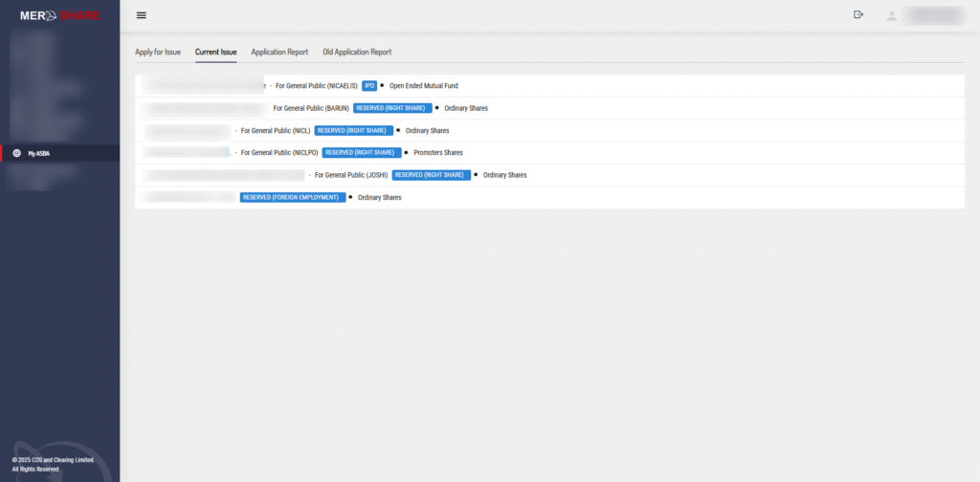Click the CDS and Clearing Limited copyright text
This screenshot has height=482, width=980.
[54, 464]
